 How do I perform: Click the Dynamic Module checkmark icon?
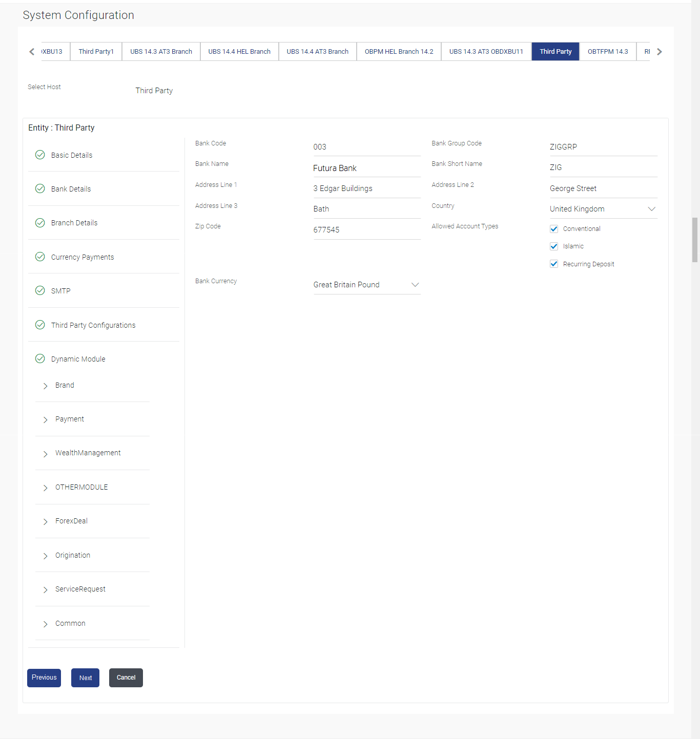pos(40,358)
